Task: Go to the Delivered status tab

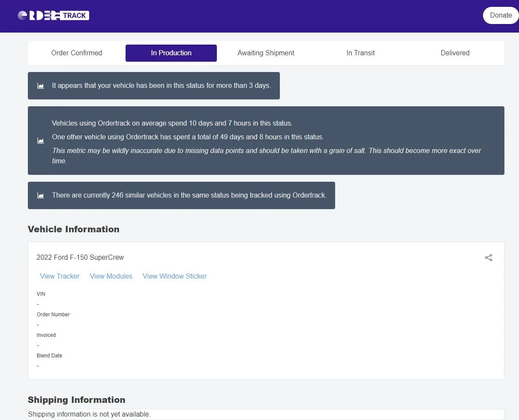Action: click(x=455, y=53)
